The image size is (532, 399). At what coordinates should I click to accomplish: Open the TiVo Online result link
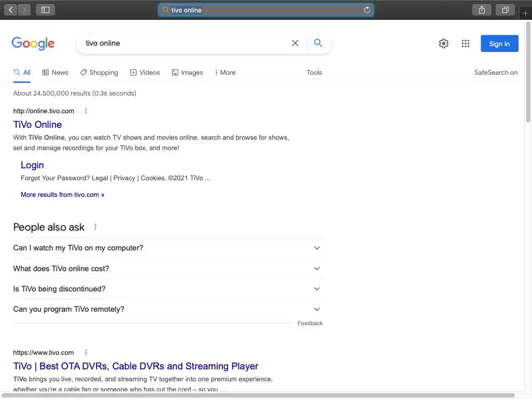(37, 125)
